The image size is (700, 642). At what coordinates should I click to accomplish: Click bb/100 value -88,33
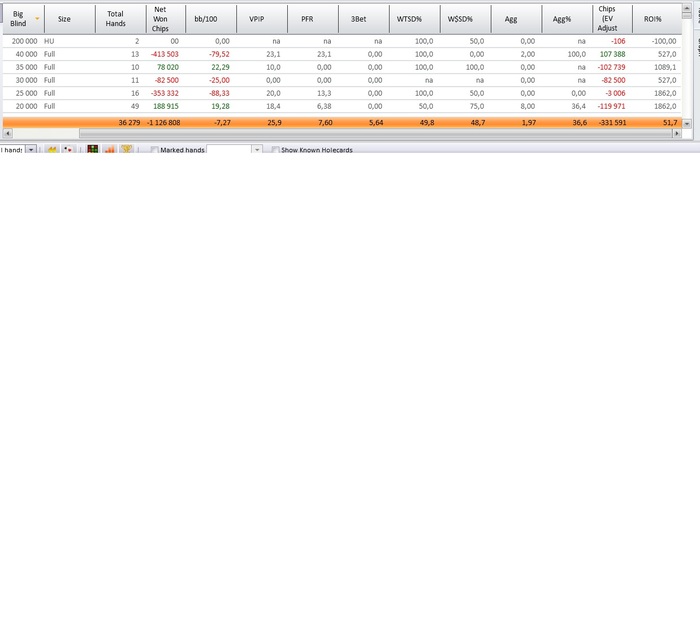219,93
